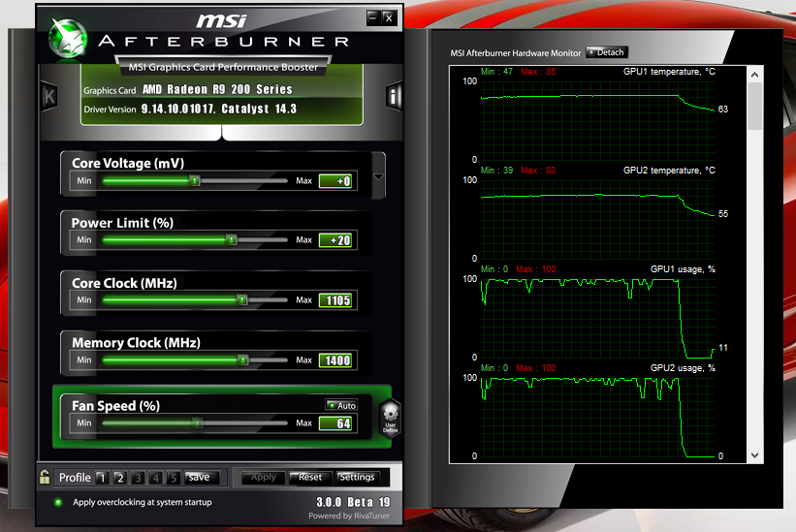Image resolution: width=796 pixels, height=532 pixels.
Task: Click hardware monitor scrollbar down arrow
Action: (x=755, y=455)
